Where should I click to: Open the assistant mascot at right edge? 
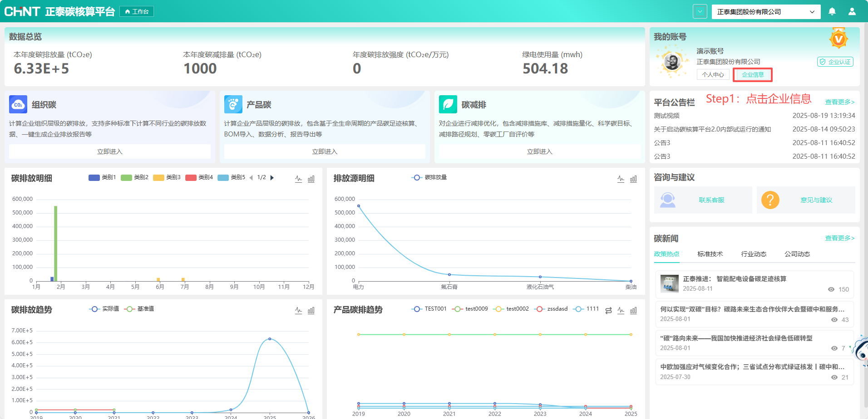click(x=861, y=351)
